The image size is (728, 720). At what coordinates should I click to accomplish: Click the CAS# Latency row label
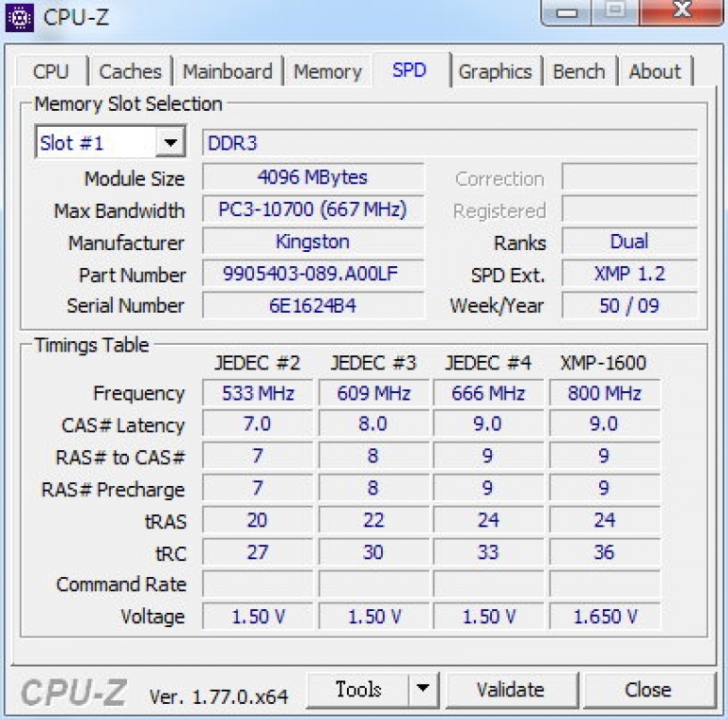pos(123,425)
